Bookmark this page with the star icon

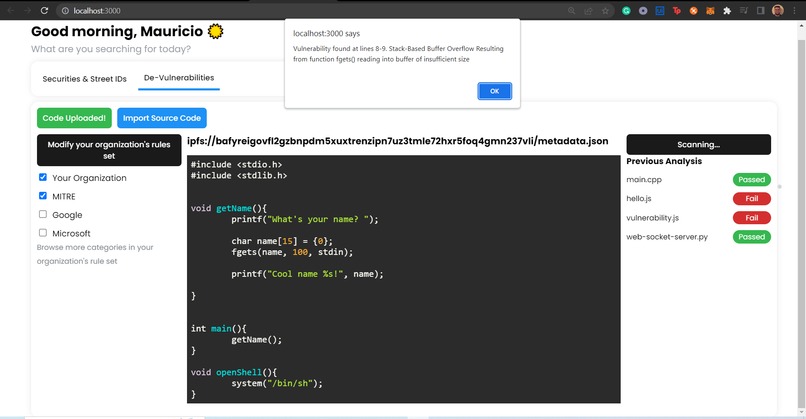pos(606,10)
